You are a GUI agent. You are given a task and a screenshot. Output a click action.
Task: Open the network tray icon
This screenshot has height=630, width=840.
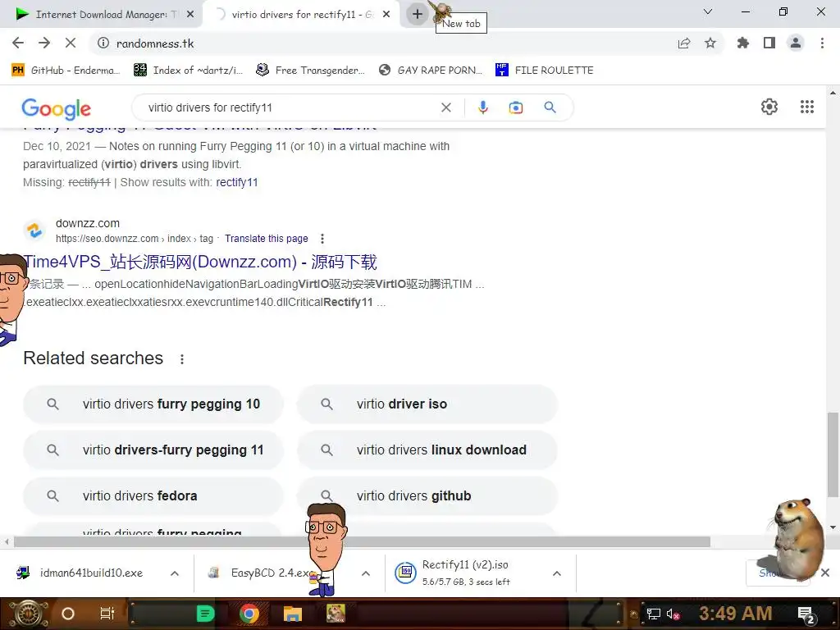coord(653,614)
